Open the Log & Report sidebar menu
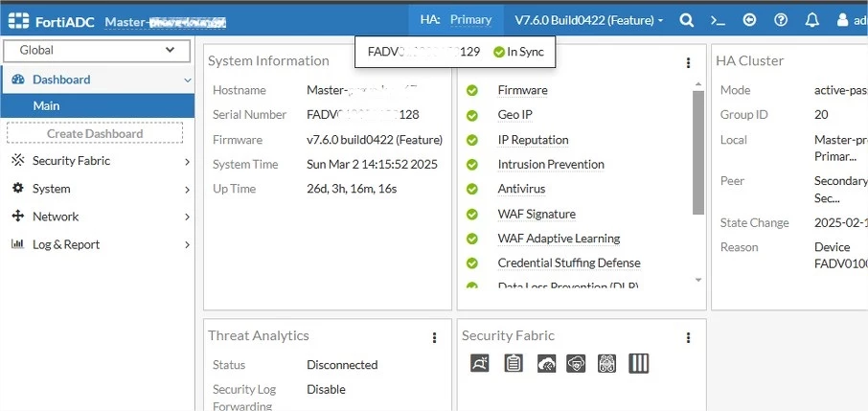Viewport: 868px width, 411px height. [98, 244]
